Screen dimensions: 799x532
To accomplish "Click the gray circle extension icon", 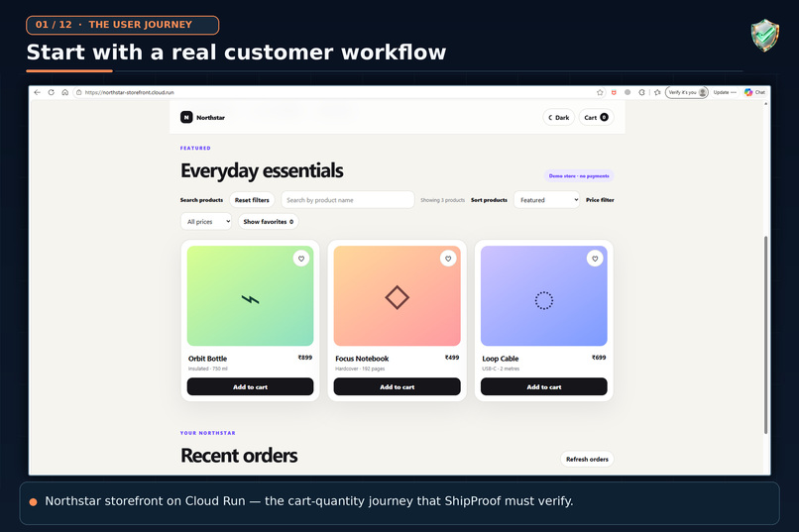I will coord(628,92).
